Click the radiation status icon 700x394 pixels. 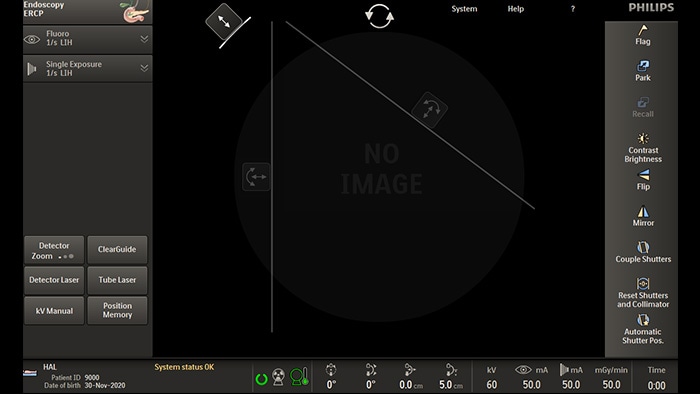(x=279, y=377)
